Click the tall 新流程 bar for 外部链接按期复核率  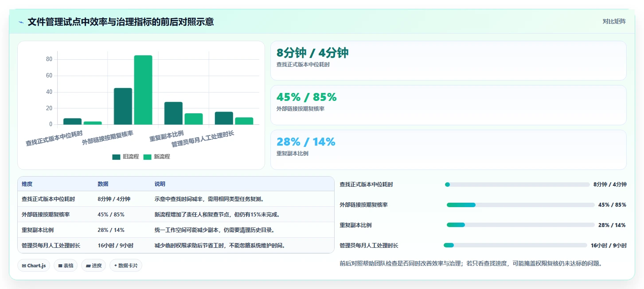click(x=143, y=90)
